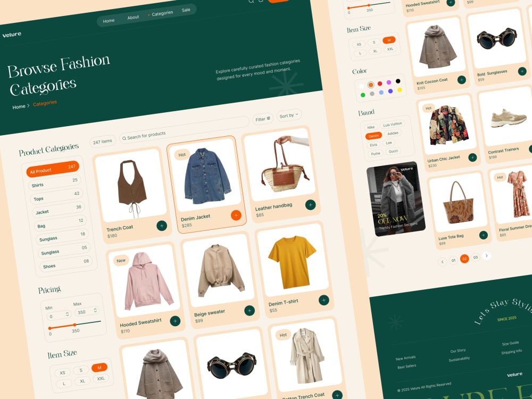Click the Search for products field
The width and height of the screenshot is (532, 399).
[184, 130]
